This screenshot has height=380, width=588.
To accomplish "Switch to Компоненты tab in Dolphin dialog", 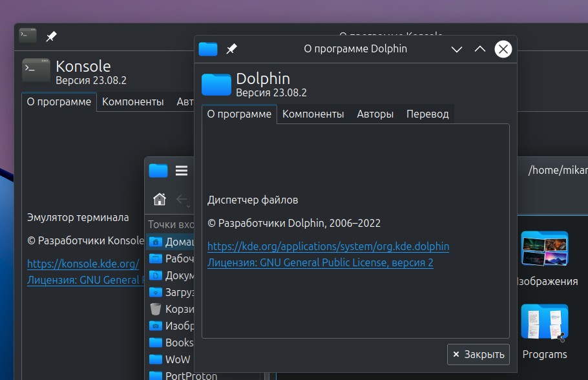I will [313, 114].
